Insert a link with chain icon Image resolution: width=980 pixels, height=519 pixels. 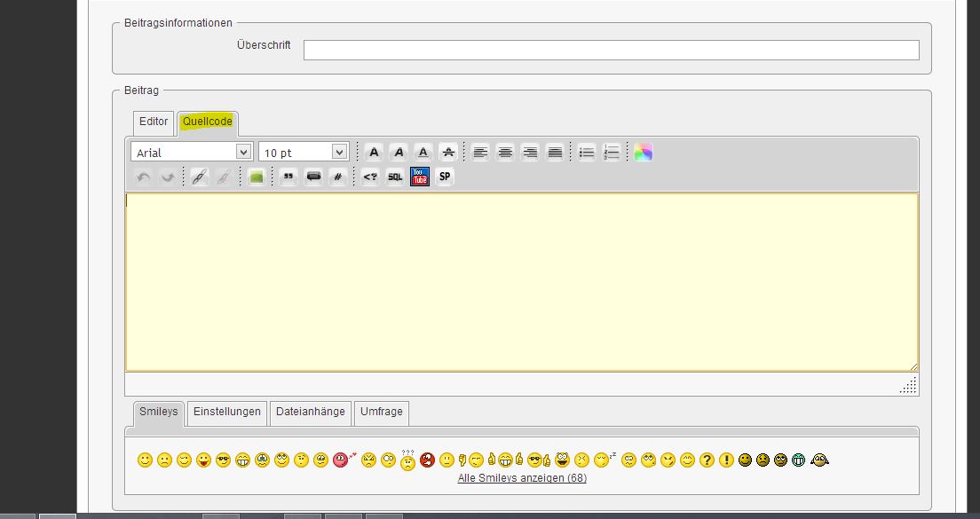coord(199,177)
